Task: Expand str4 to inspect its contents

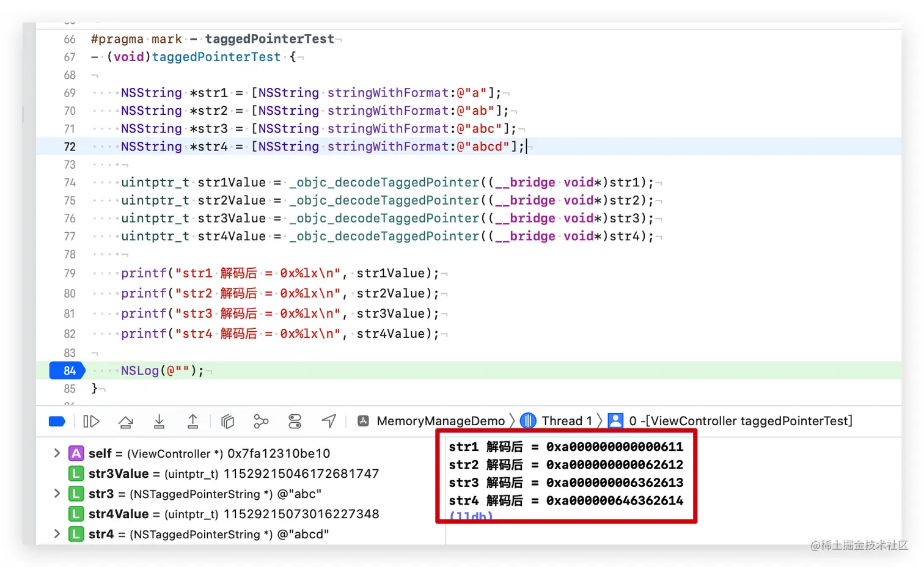Action: point(56,534)
